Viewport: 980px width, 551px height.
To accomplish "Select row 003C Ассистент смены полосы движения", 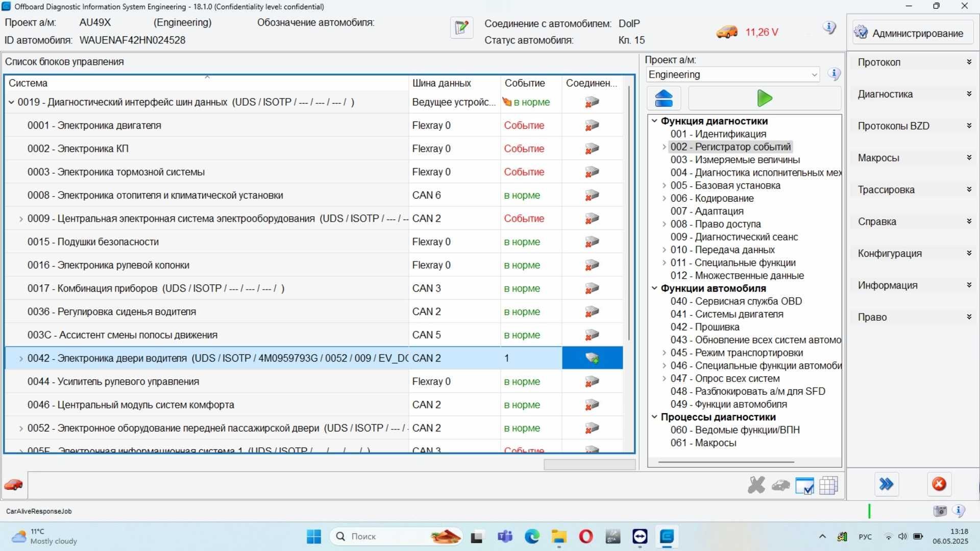I will 314,335.
